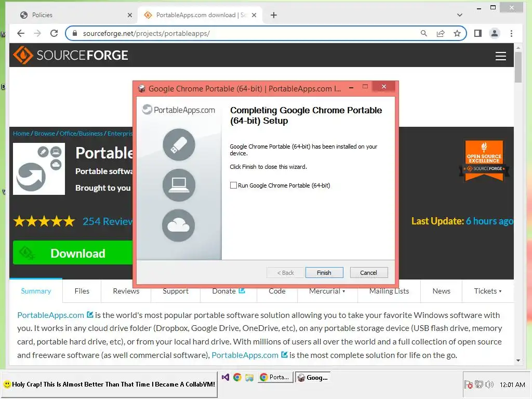This screenshot has height=399, width=532.
Task: Click the Browse breadcrumb link
Action: pyautogui.click(x=45, y=134)
